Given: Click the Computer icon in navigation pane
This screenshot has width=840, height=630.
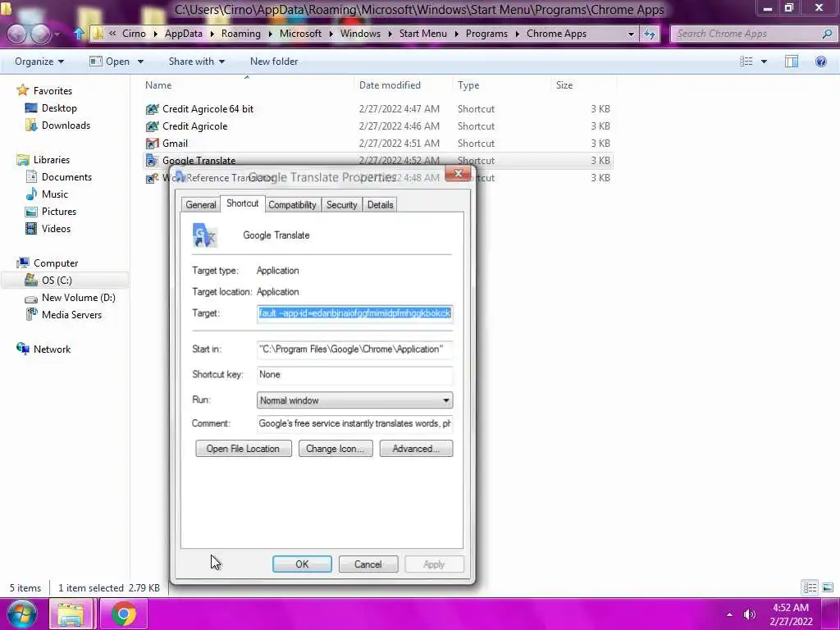Looking at the screenshot, I should pos(23,263).
